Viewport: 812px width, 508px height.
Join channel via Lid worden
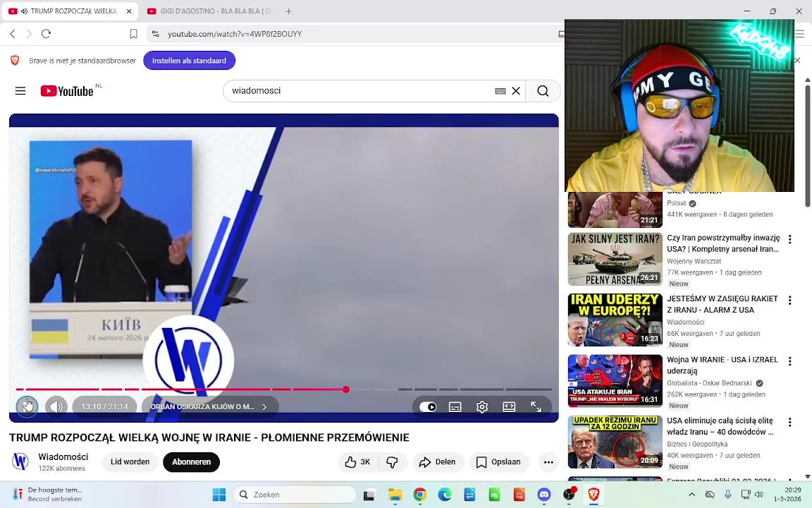(130, 462)
